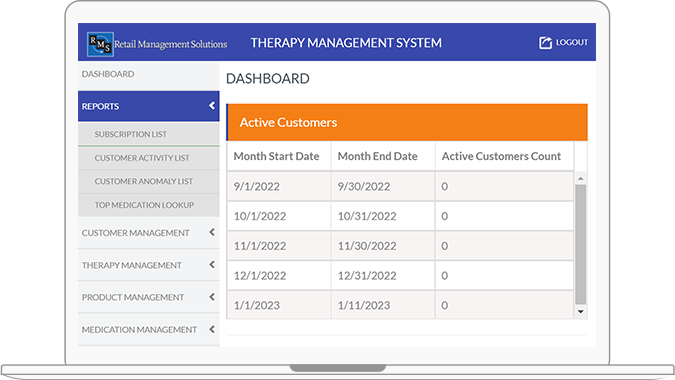Viewport: 675px width, 380px height.
Task: Click the table vertical scrollbar thumb
Action: (x=581, y=244)
